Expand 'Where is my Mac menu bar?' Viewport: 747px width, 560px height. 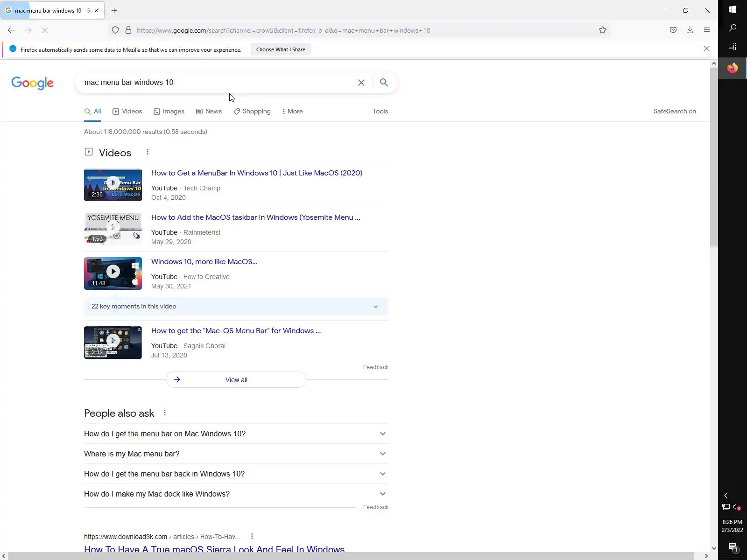point(236,454)
